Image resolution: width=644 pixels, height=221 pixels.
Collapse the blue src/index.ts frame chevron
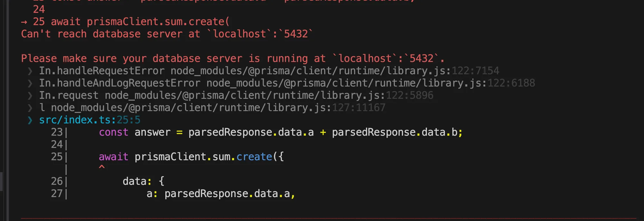pyautogui.click(x=30, y=120)
